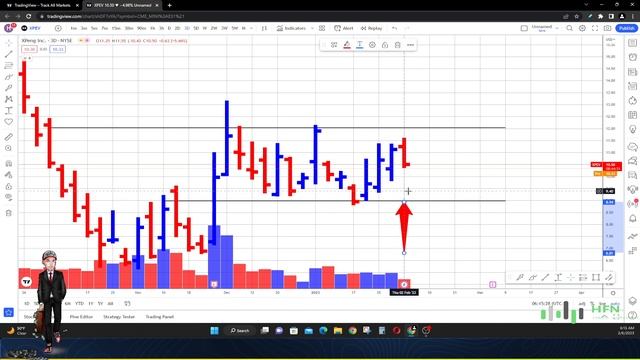Open Windows Start menu
The image size is (640, 360).
pyautogui.click(x=214, y=331)
